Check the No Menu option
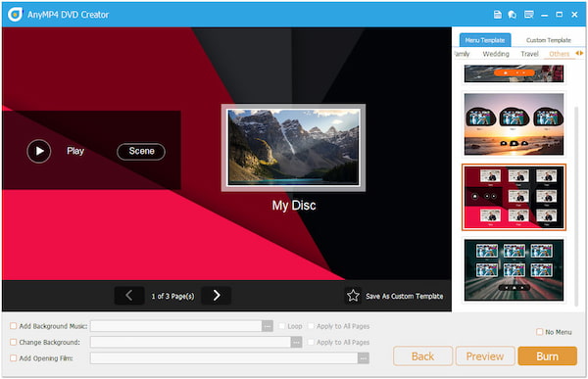The width and height of the screenshot is (588, 379). (539, 332)
